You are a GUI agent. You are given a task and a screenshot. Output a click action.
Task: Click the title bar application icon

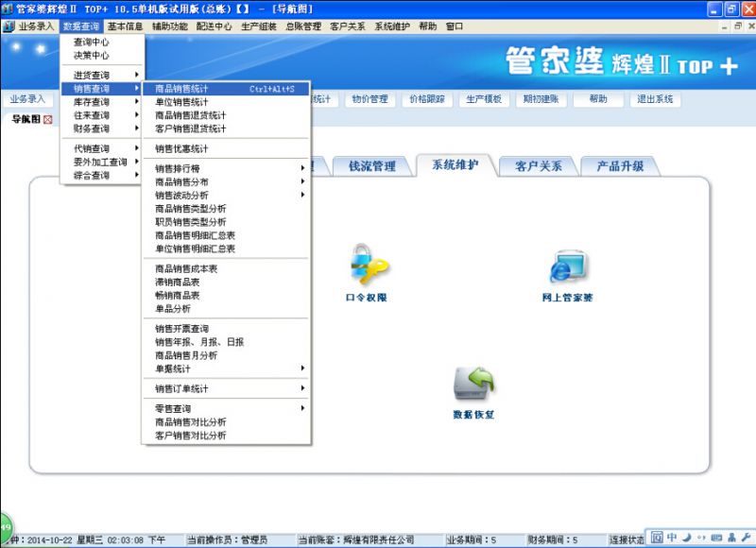point(8,9)
